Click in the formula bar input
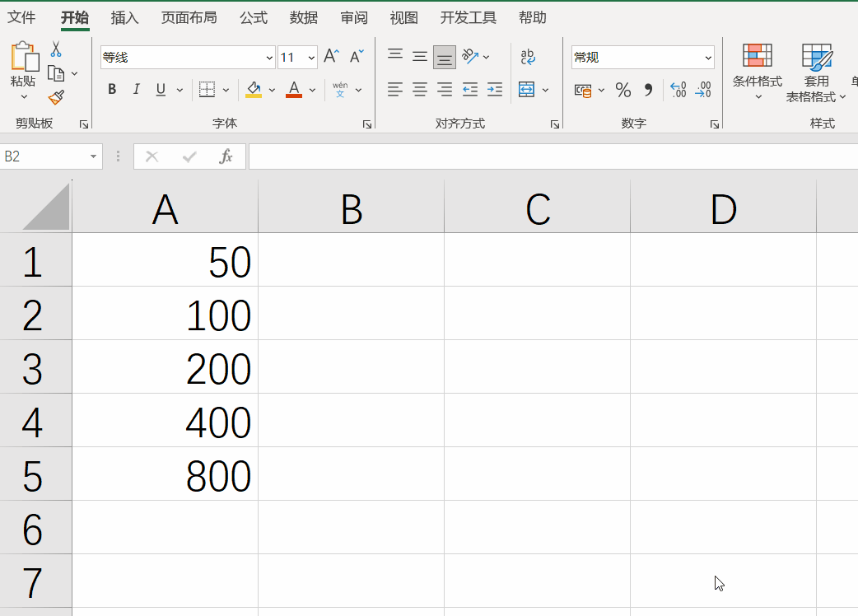Viewport: 858px width, 616px height. point(553,156)
